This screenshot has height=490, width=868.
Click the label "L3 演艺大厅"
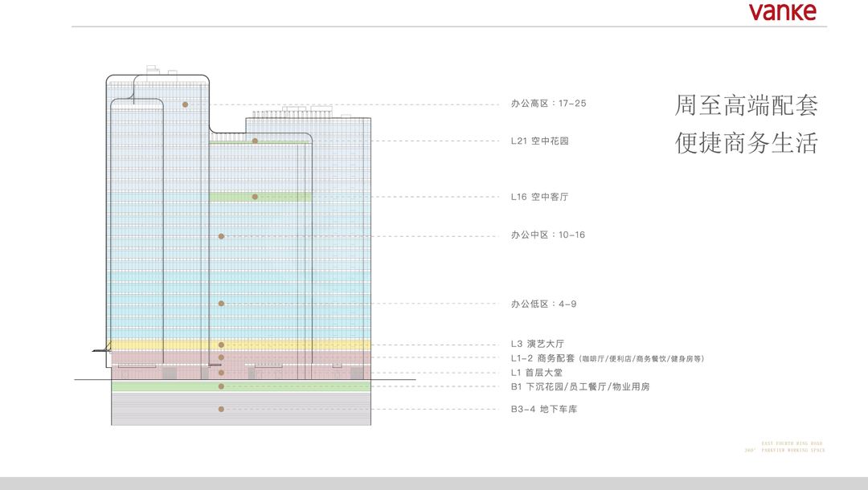pyautogui.click(x=538, y=344)
